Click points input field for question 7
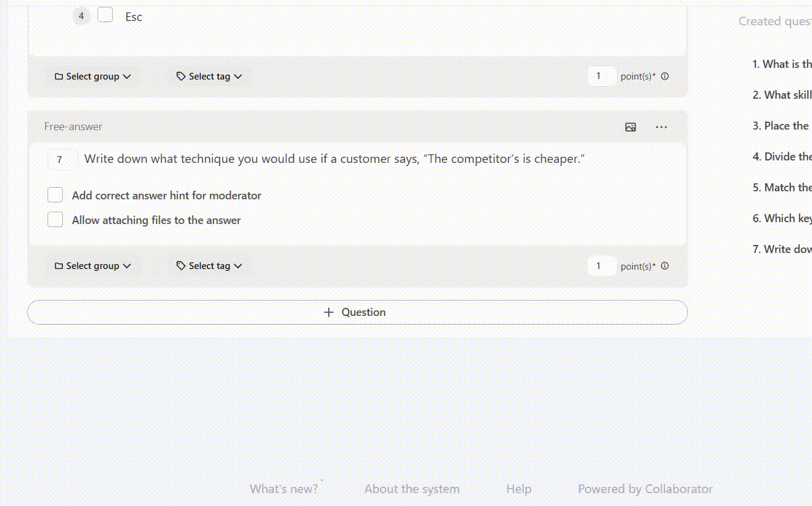 pyautogui.click(x=600, y=266)
